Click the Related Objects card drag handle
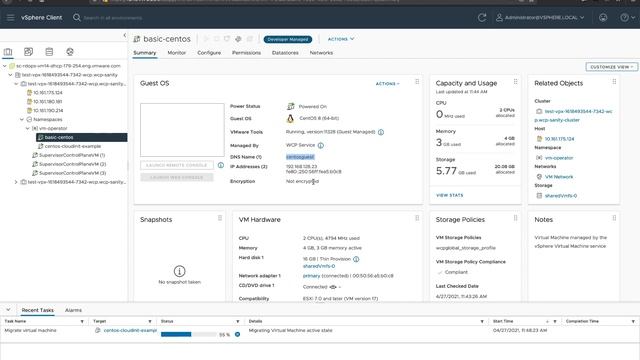The image size is (640, 360). (614, 82)
